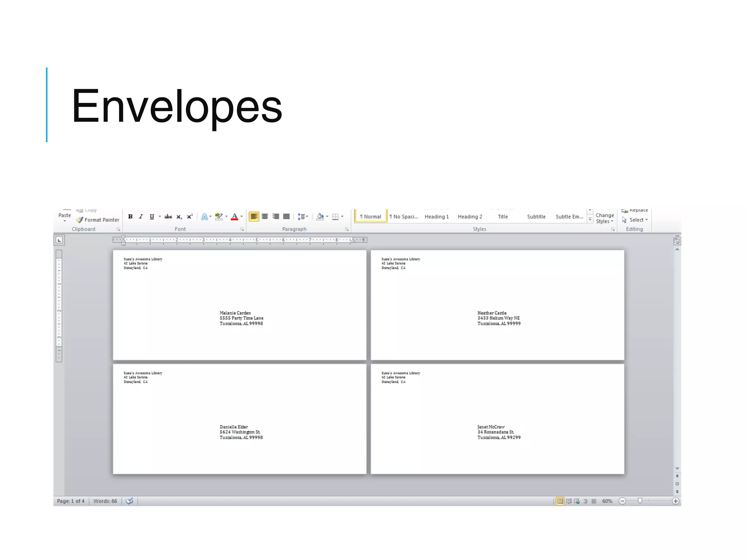Screen dimensions: 747x560
Task: Apply Borders to the selection
Action: click(x=335, y=217)
